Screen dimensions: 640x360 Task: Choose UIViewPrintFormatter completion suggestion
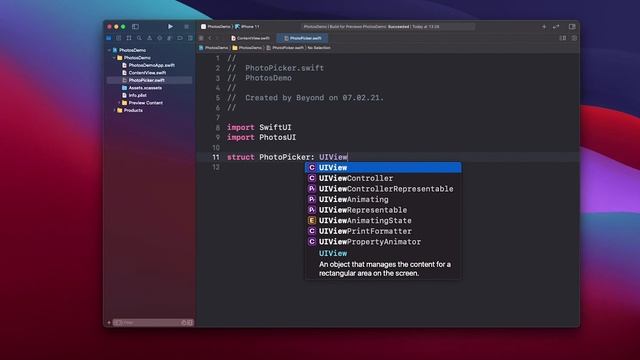pyautogui.click(x=383, y=231)
